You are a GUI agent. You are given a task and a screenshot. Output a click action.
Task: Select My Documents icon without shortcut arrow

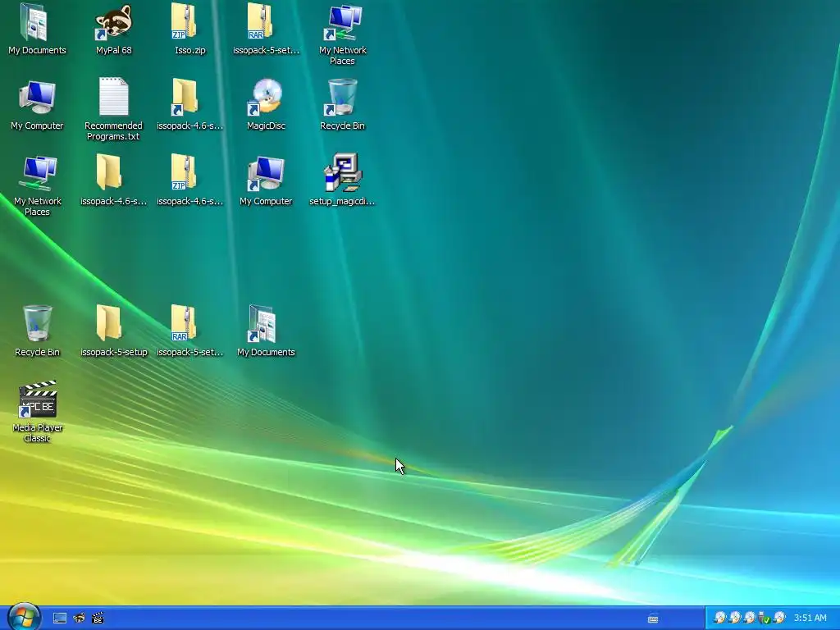tap(38, 30)
